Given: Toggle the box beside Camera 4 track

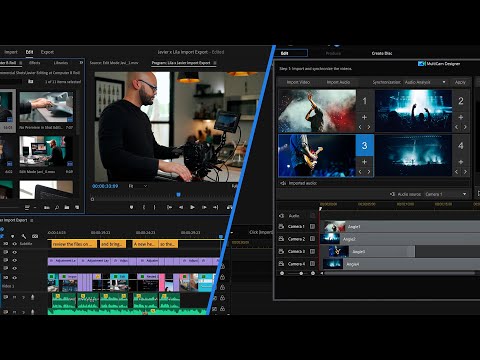Looking at the screenshot, I should point(312,264).
